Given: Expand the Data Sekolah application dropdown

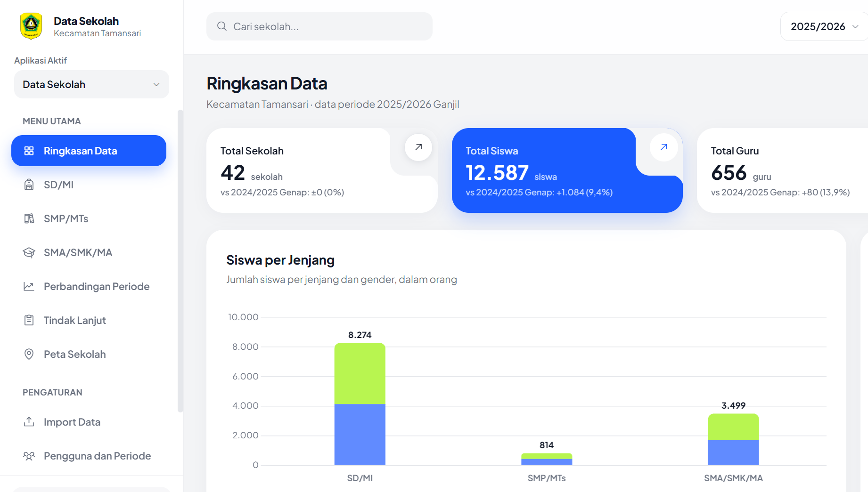Looking at the screenshot, I should tap(91, 84).
